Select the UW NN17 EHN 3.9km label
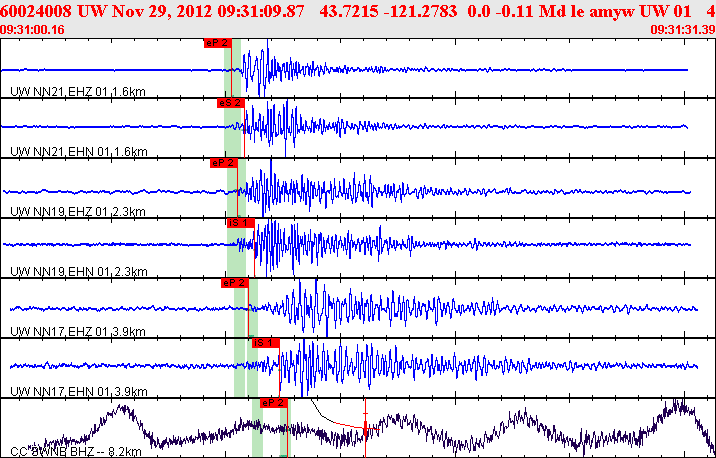Image resolution: width=716 pixels, height=458 pixels. tap(79, 391)
